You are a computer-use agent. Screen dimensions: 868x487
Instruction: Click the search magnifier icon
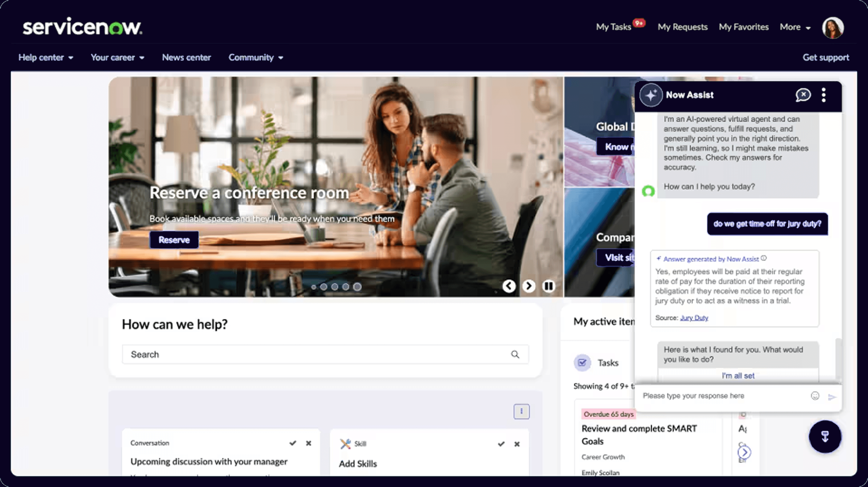click(x=515, y=354)
